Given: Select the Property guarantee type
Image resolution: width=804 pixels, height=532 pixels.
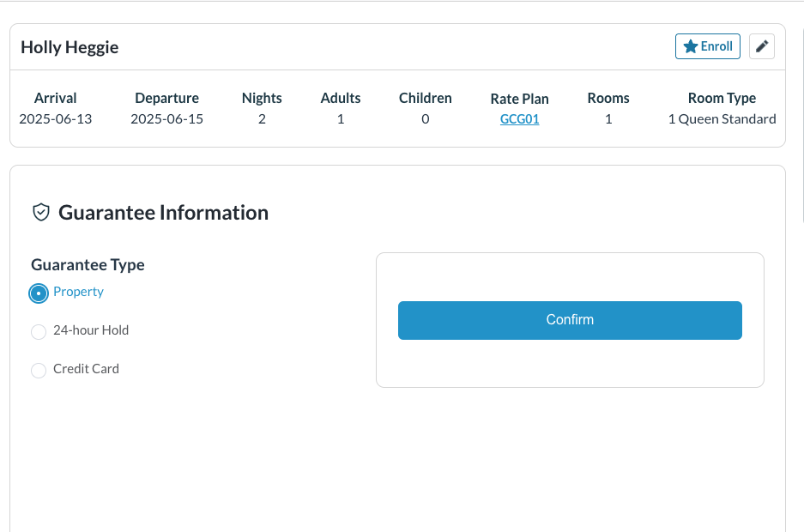Looking at the screenshot, I should click(x=38, y=293).
